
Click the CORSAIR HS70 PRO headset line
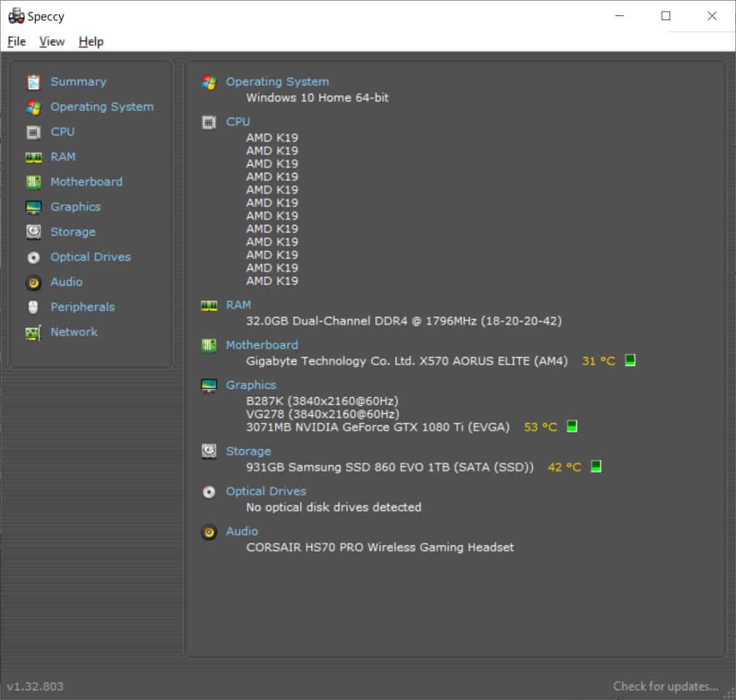coord(380,547)
